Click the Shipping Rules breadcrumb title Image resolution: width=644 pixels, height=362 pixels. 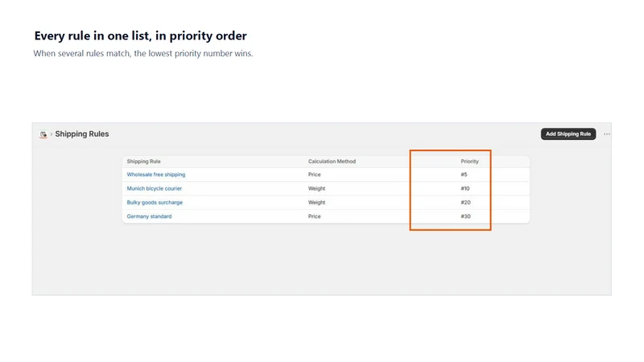click(82, 134)
